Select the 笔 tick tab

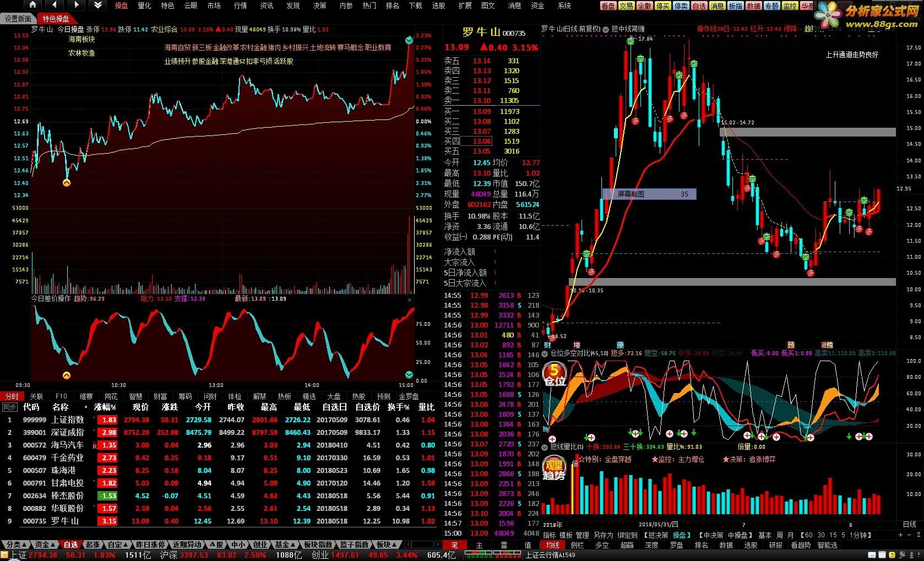coord(455,545)
